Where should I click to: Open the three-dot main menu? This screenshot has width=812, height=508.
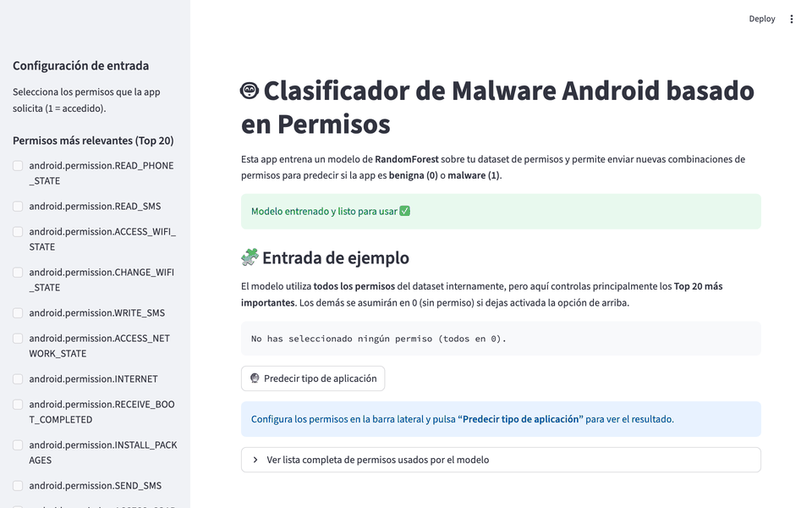(792, 19)
